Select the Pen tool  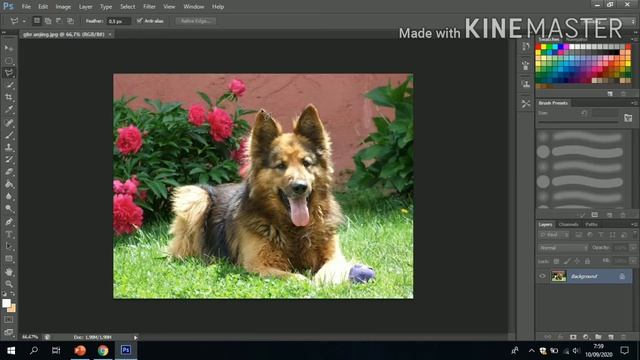(x=9, y=222)
